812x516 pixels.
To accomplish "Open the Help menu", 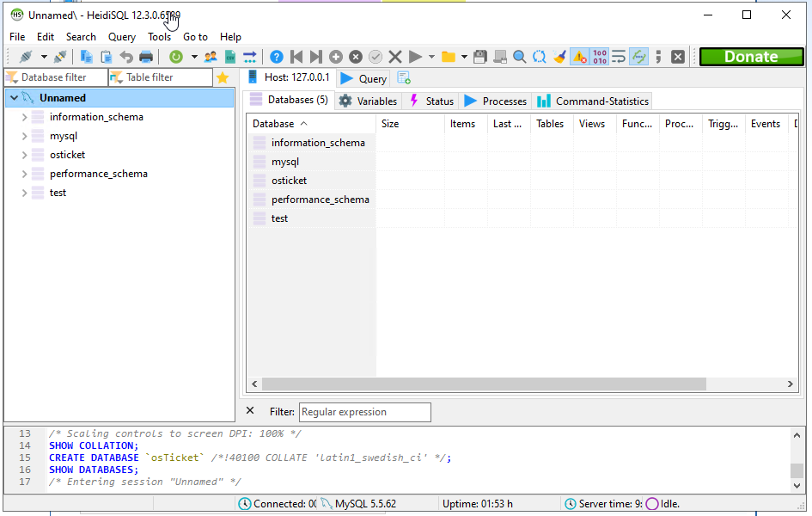I will (x=230, y=37).
